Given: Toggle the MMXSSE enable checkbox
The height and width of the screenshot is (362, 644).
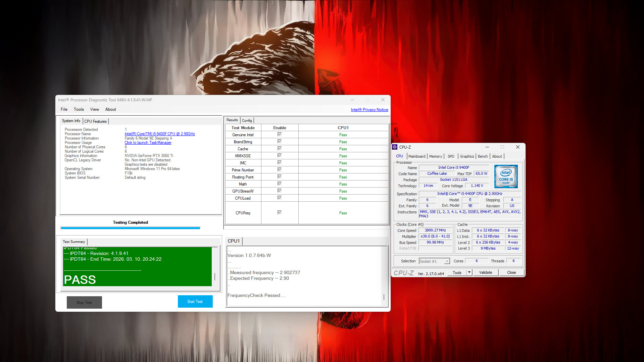Looking at the screenshot, I should point(279,156).
